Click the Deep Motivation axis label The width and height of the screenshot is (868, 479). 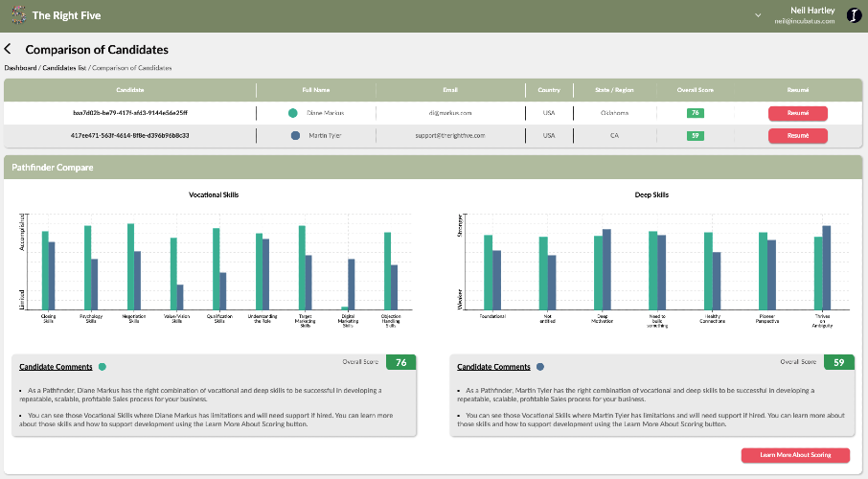603,318
